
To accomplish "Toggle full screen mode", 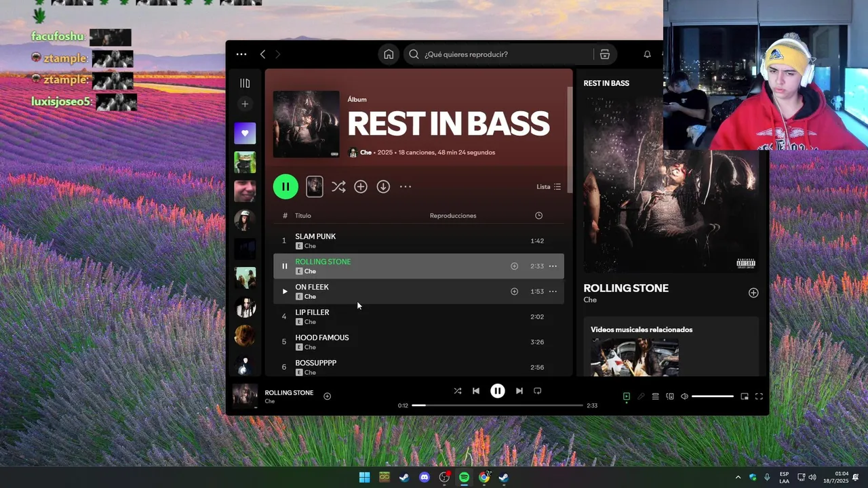I will click(759, 396).
